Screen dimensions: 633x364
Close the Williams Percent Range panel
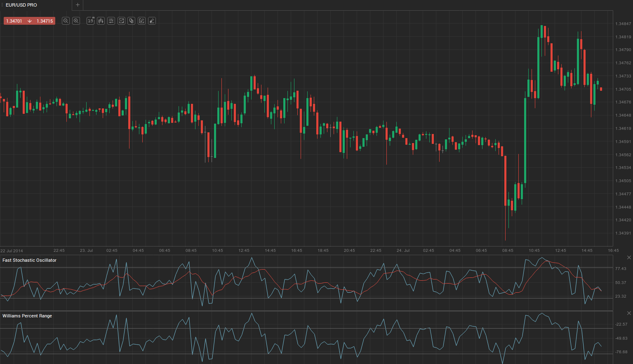(629, 313)
